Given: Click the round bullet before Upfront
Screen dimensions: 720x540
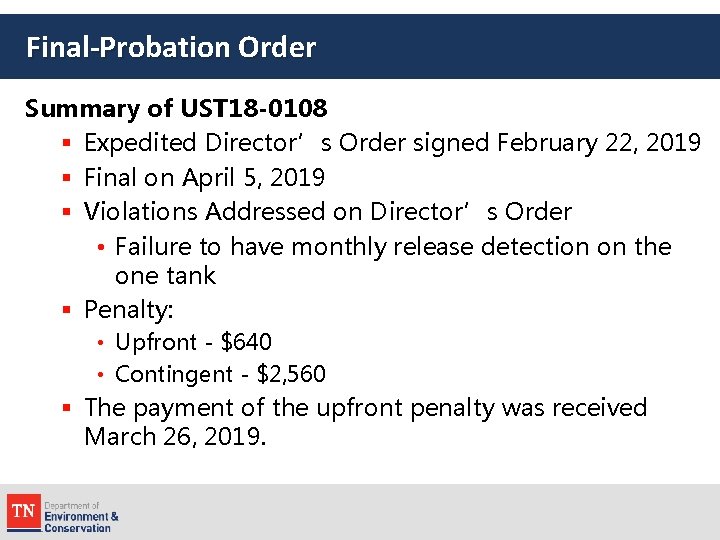Looking at the screenshot, I should pos(102,343).
